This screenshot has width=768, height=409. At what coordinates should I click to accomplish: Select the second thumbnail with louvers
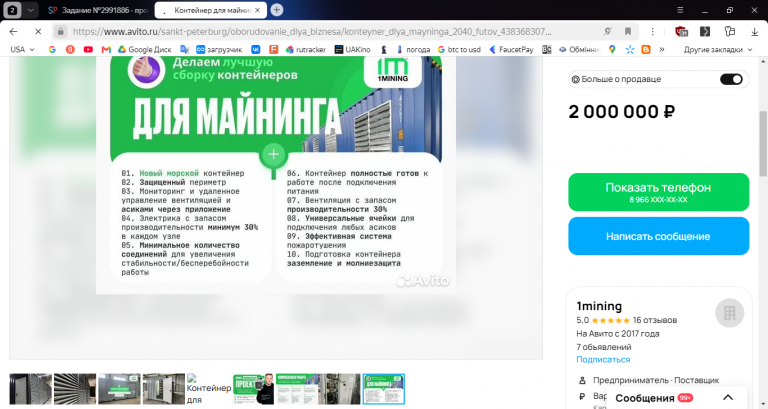(x=75, y=389)
